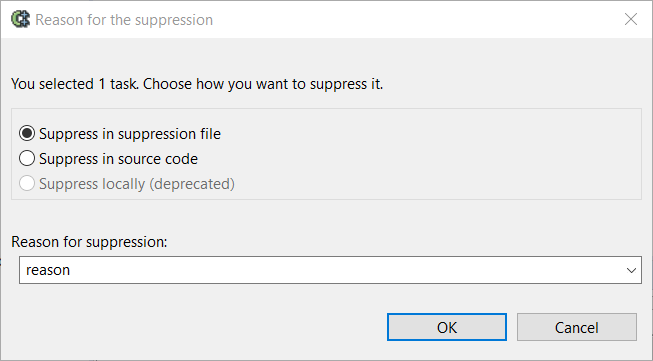Click the "Suppress in source code" label text
This screenshot has height=361, width=653.
coord(118,159)
